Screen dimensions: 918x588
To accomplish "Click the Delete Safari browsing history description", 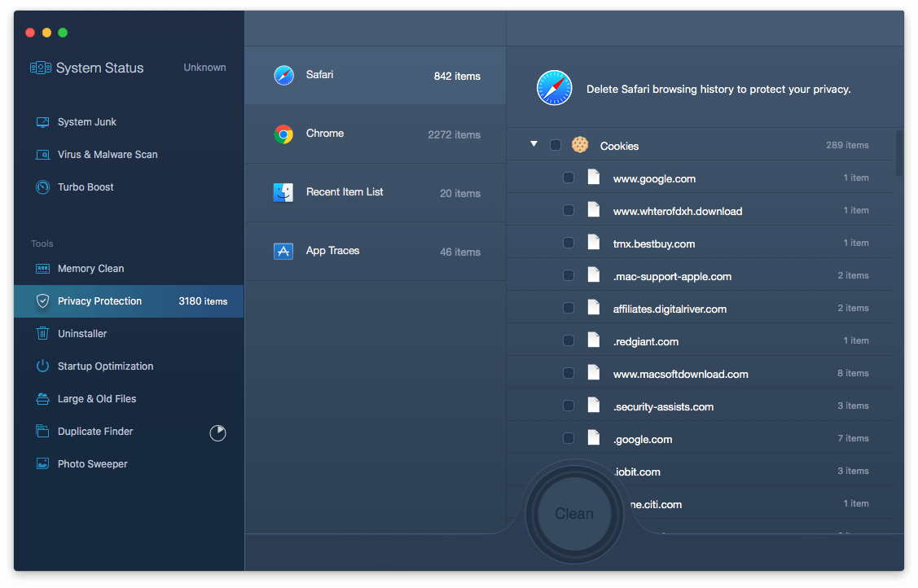I will tap(718, 90).
